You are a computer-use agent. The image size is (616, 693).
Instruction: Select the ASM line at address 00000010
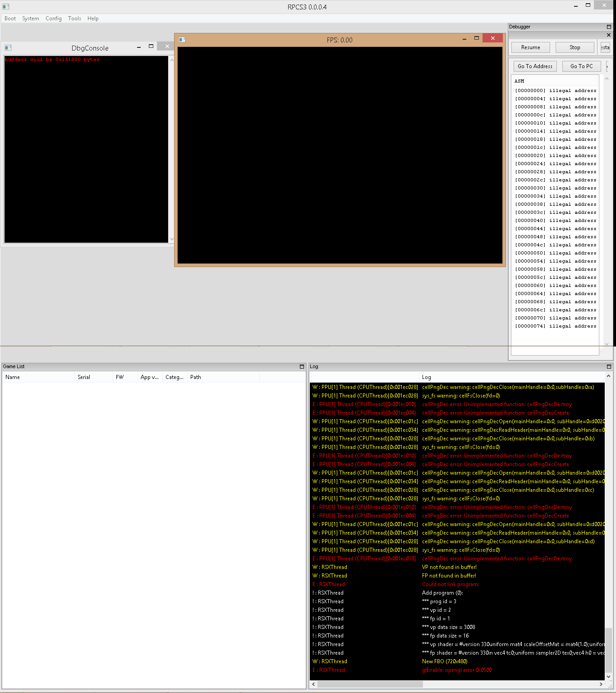pos(555,123)
